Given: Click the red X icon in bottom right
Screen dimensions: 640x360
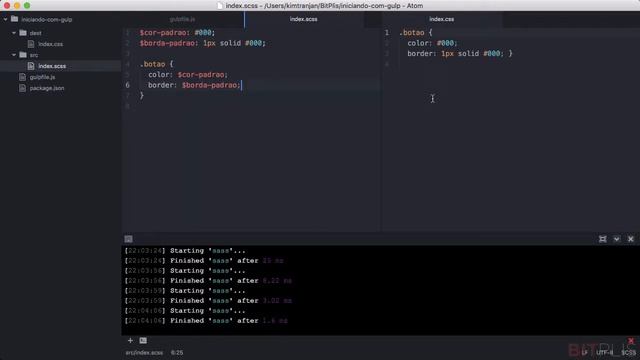Looking at the screenshot, I should click(x=631, y=341).
